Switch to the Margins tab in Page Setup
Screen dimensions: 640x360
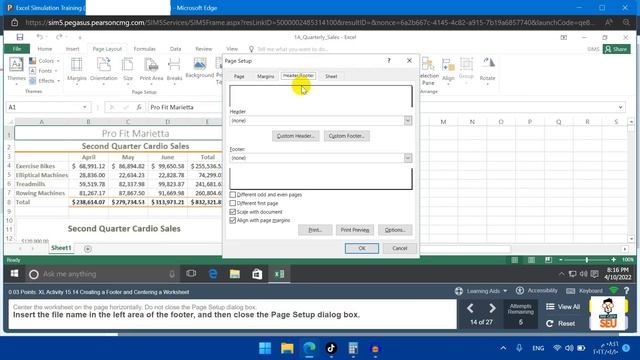265,76
